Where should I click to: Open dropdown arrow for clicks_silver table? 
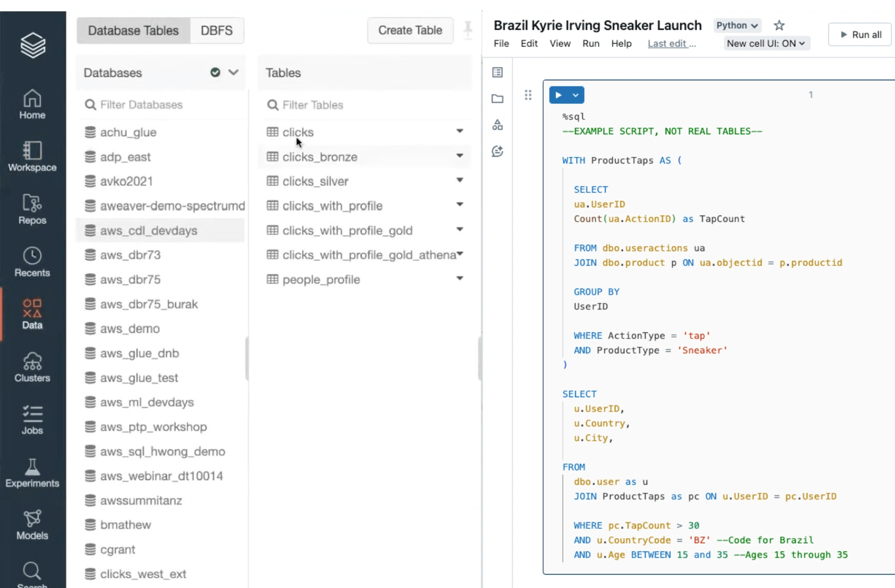tap(460, 180)
